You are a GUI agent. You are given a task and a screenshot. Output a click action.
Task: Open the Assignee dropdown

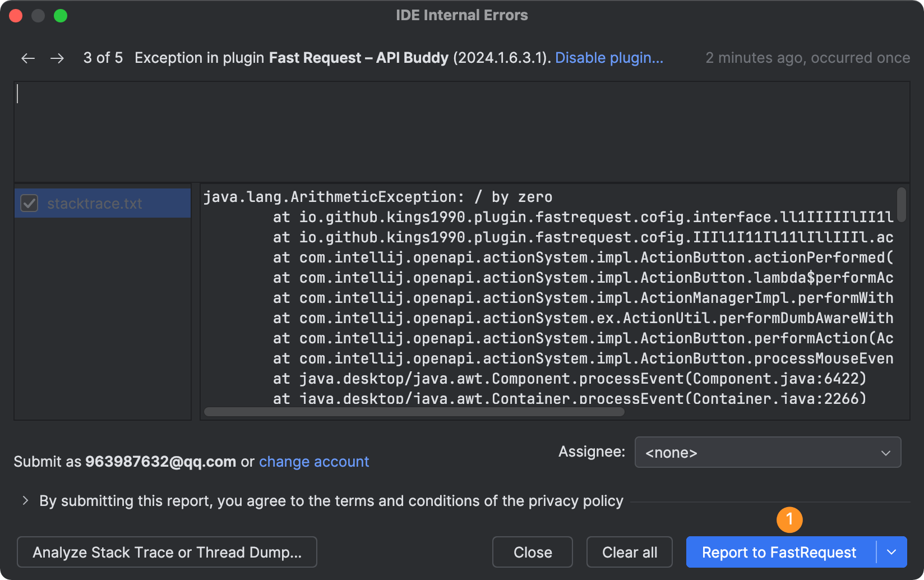768,452
